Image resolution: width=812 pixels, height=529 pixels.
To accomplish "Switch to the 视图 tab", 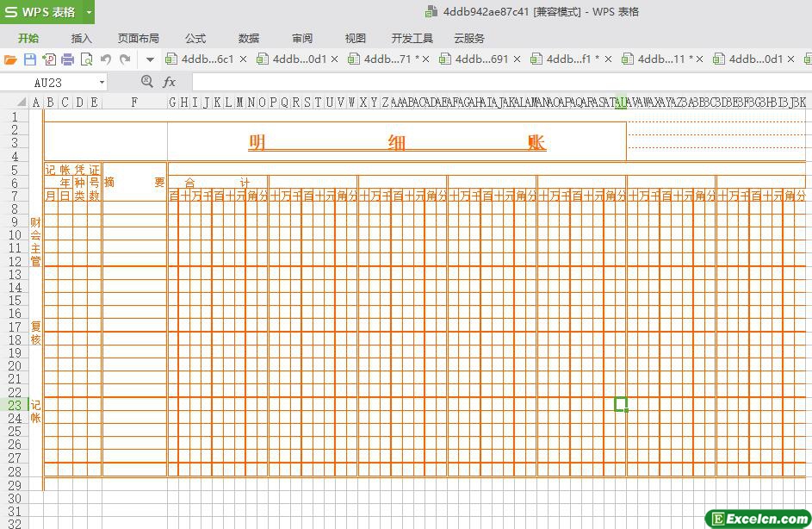I will tap(356, 39).
